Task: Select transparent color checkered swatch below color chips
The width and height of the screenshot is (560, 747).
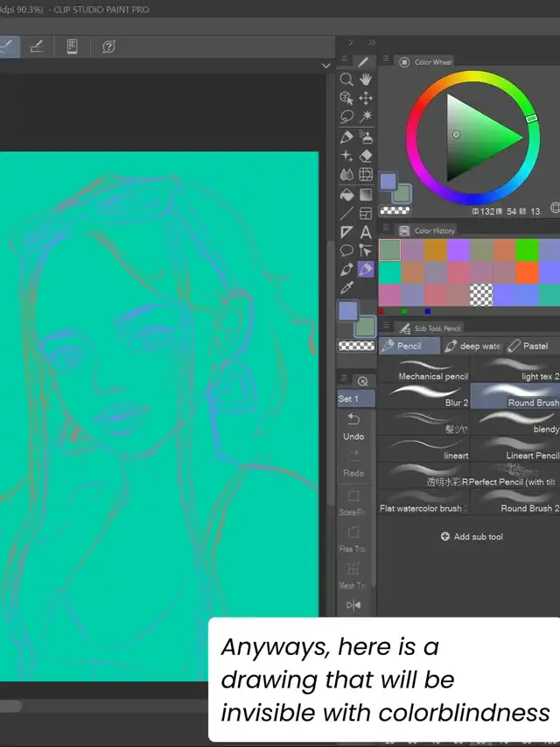Action: point(351,346)
